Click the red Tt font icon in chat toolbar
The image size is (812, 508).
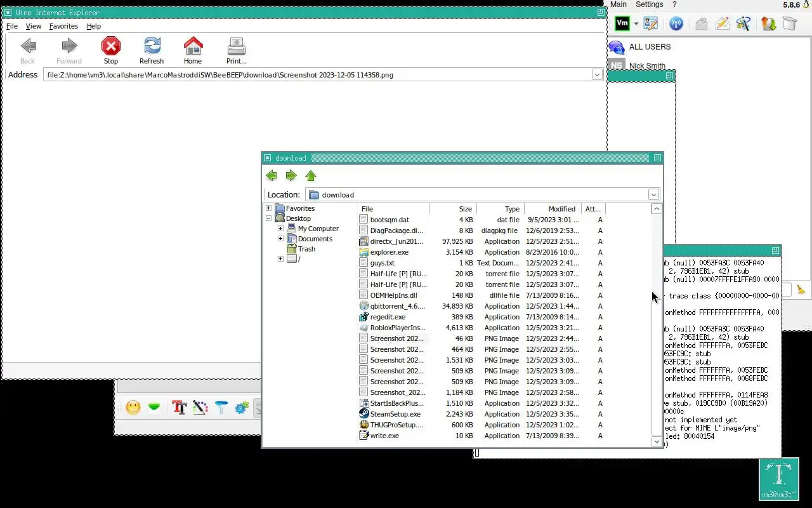tap(179, 408)
